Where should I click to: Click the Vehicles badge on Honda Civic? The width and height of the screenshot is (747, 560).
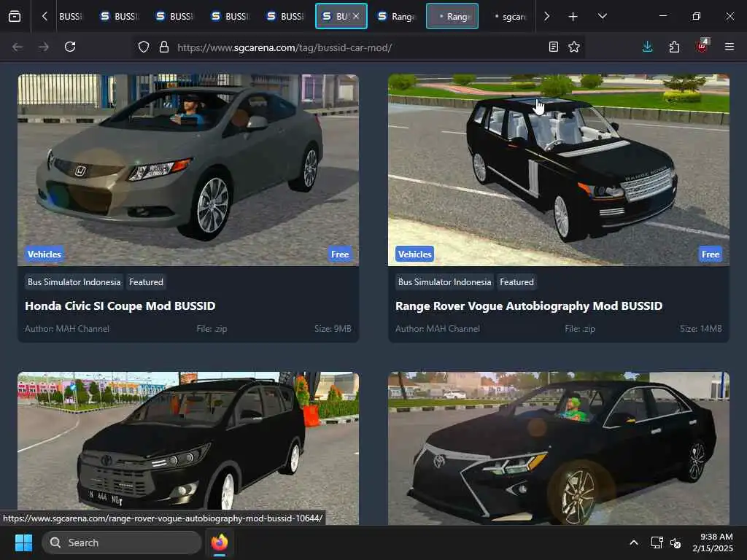(x=44, y=254)
